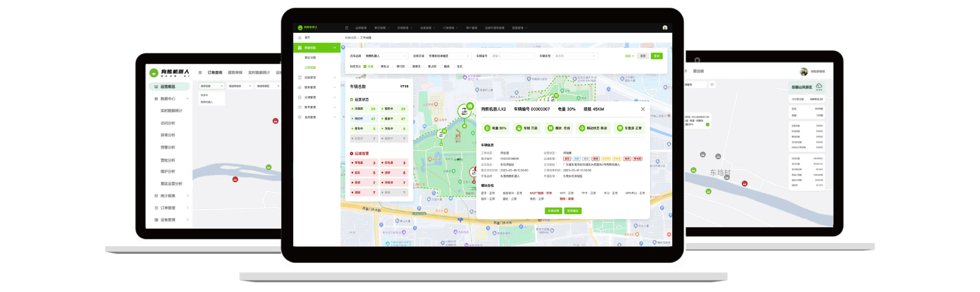Click the green check icon beside 运营状态
The height and width of the screenshot is (292, 980).
pyautogui.click(x=352, y=100)
